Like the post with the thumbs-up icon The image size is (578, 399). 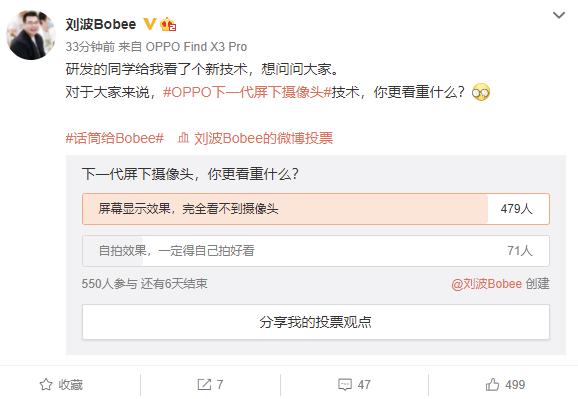pos(492,385)
